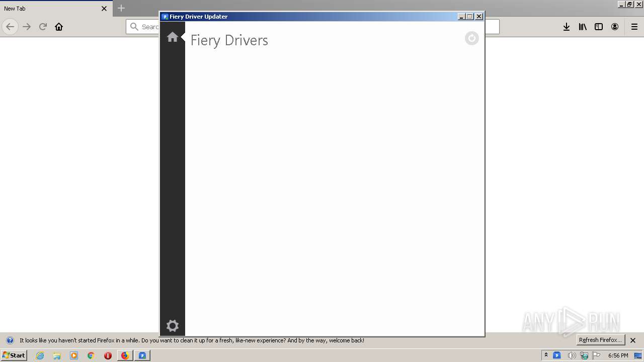This screenshot has height=362, width=644.
Task: Minimize the Fiery Driver Updater window
Action: coord(461,17)
